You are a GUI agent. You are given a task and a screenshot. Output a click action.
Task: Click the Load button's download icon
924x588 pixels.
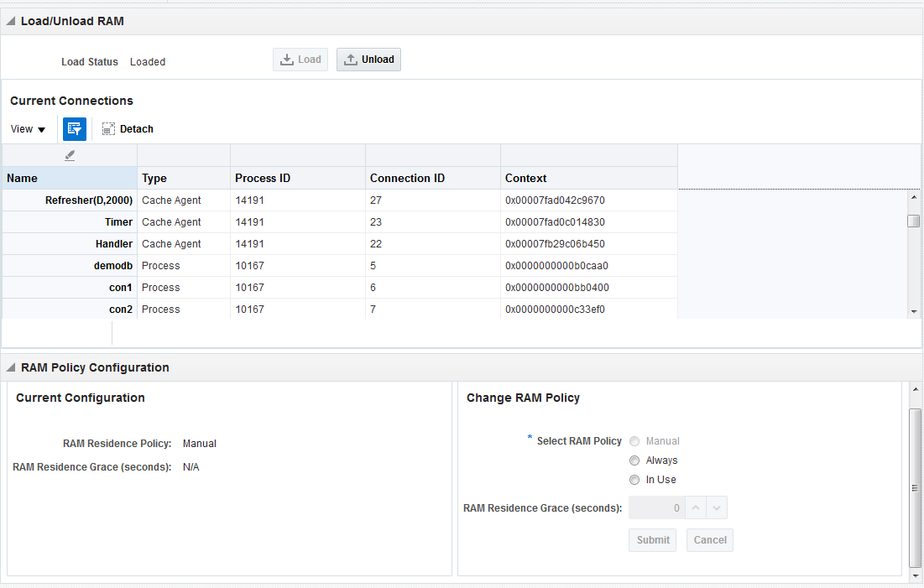click(x=287, y=60)
